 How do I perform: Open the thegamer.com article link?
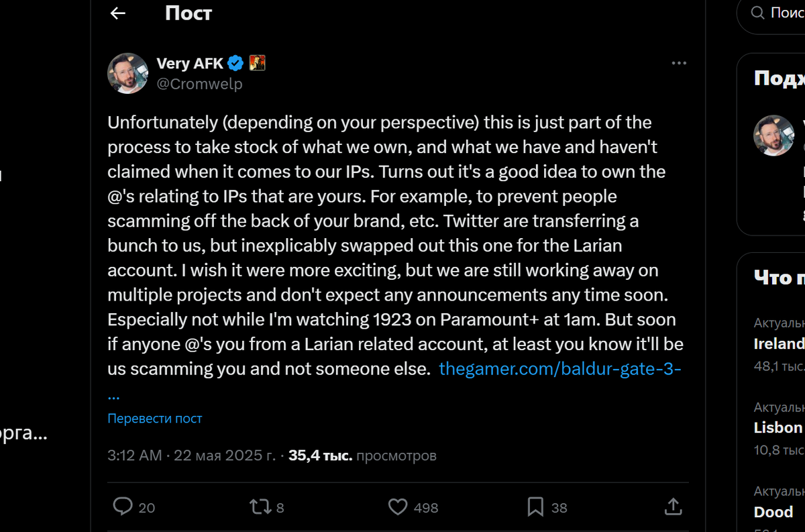click(560, 369)
